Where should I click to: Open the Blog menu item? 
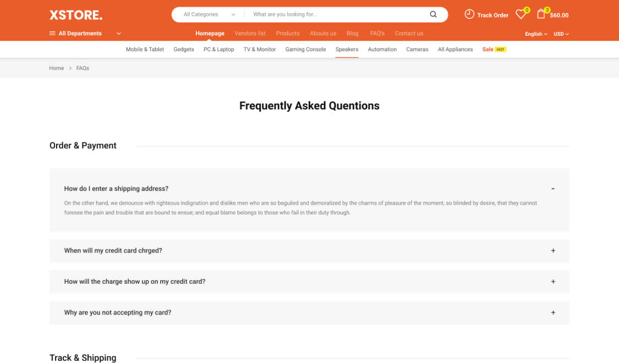coord(353,34)
